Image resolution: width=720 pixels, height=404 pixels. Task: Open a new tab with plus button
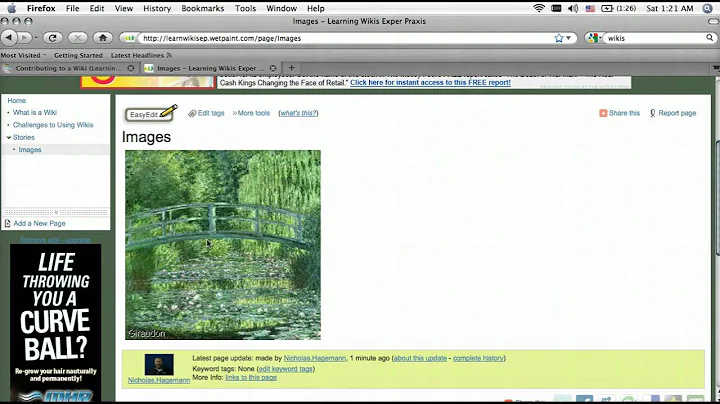tap(291, 68)
